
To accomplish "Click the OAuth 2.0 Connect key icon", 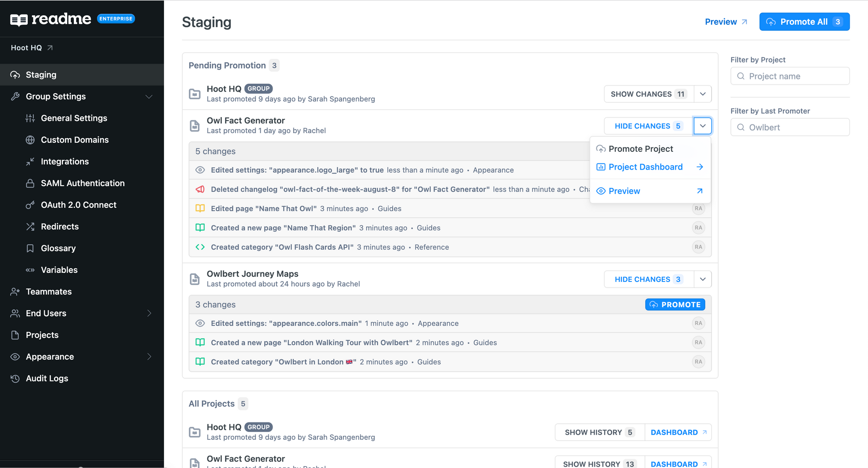I will click(30, 205).
